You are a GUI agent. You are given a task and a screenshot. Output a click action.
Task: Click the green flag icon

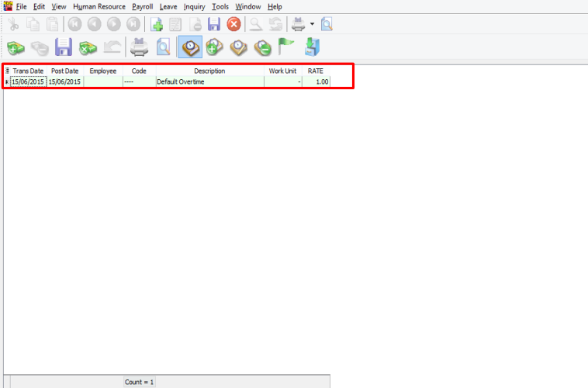pyautogui.click(x=287, y=48)
